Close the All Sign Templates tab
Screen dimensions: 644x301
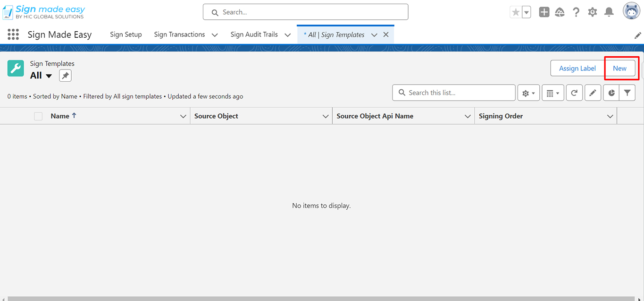(386, 34)
